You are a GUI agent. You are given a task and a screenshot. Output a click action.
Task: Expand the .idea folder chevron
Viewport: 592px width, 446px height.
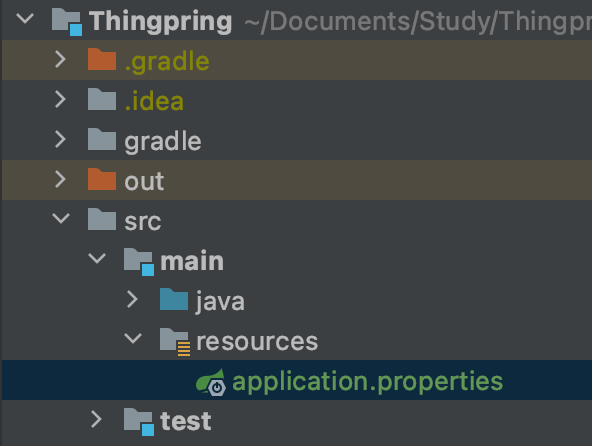click(x=60, y=99)
